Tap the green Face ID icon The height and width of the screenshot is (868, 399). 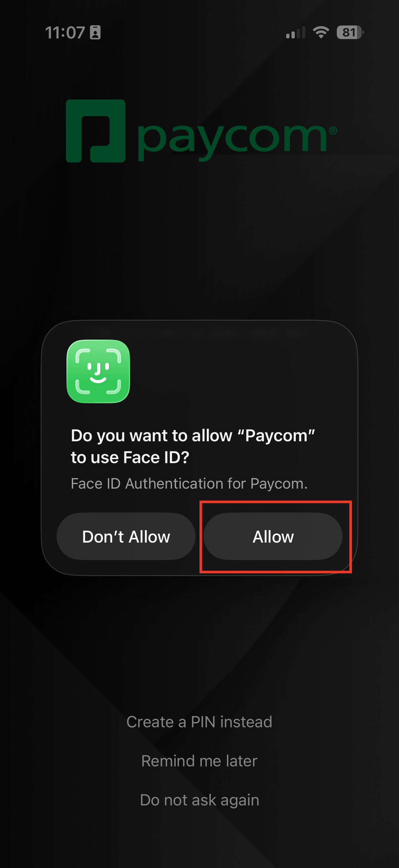click(x=98, y=371)
